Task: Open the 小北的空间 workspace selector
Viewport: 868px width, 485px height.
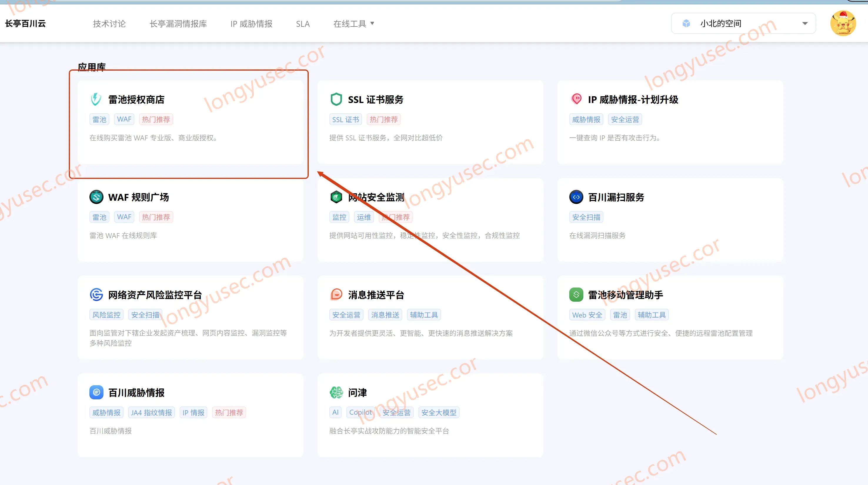Action: pyautogui.click(x=743, y=23)
